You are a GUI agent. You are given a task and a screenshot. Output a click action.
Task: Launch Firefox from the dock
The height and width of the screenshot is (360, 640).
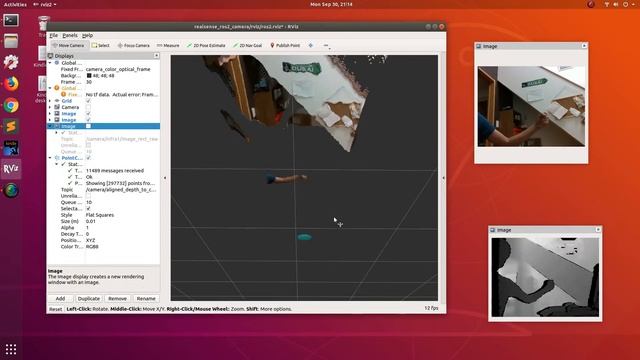(x=11, y=84)
